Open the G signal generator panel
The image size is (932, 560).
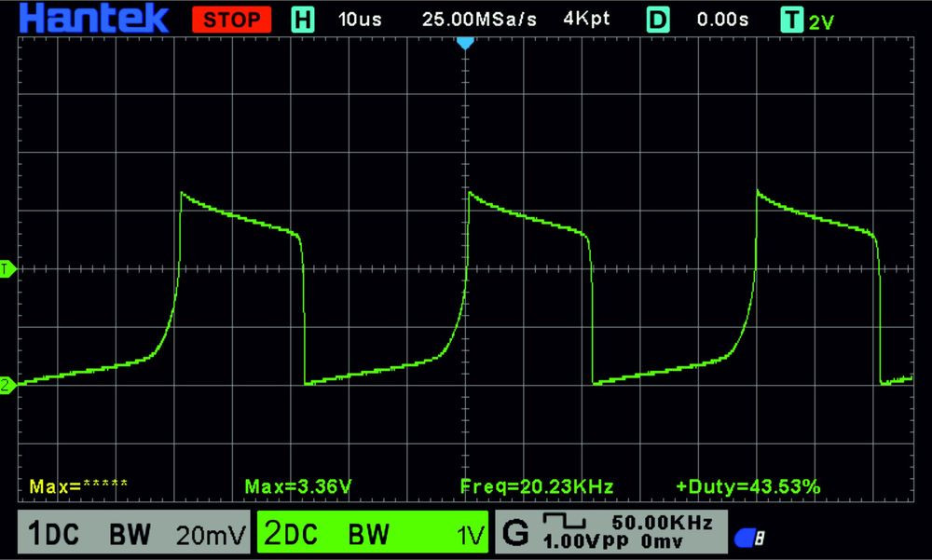click(x=611, y=532)
